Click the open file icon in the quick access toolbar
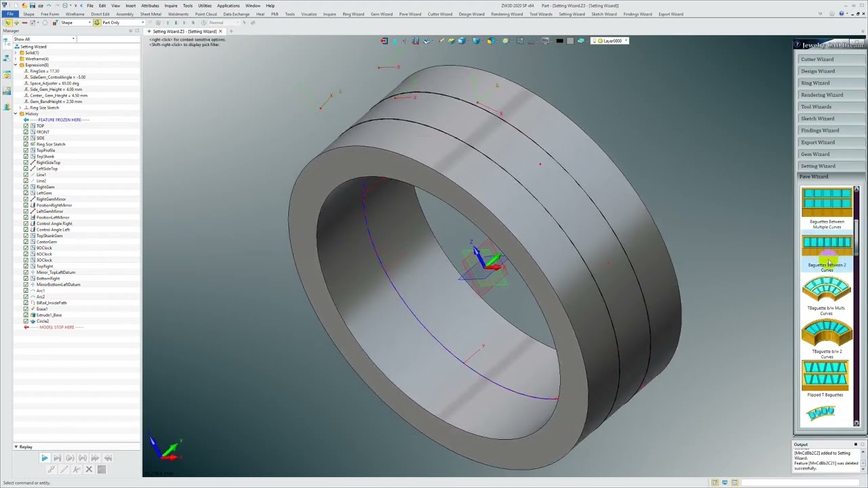This screenshot has height=488, width=868. [23, 5]
